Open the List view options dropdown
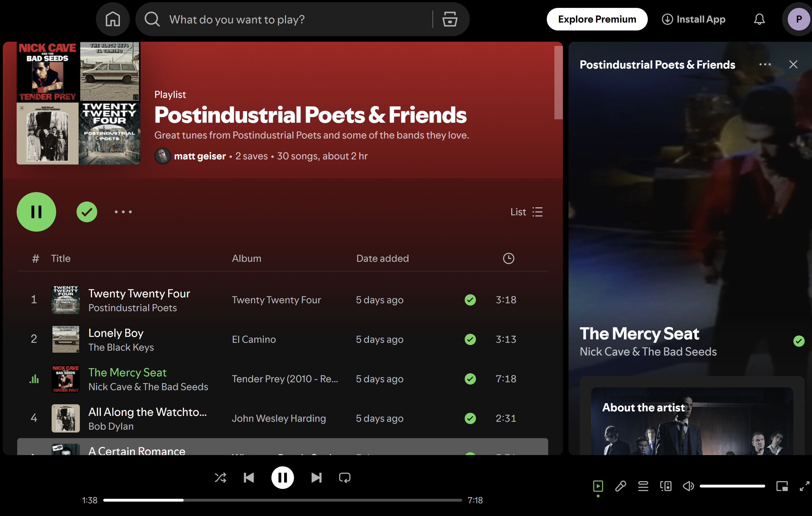812x516 pixels. pos(526,212)
